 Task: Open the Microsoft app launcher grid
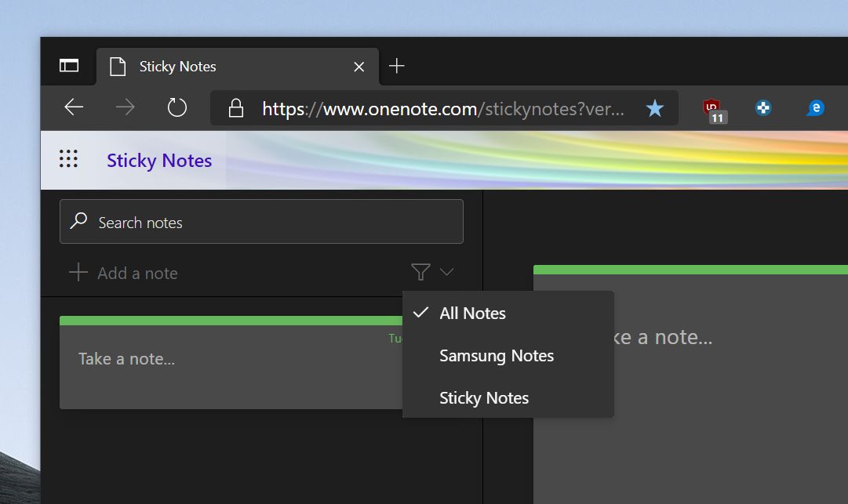click(68, 159)
